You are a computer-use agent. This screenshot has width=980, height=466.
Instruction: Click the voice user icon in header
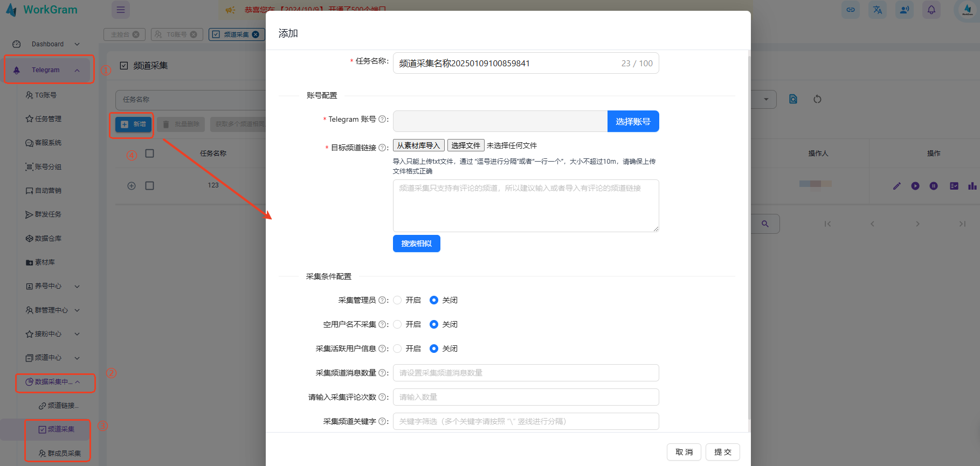(905, 10)
